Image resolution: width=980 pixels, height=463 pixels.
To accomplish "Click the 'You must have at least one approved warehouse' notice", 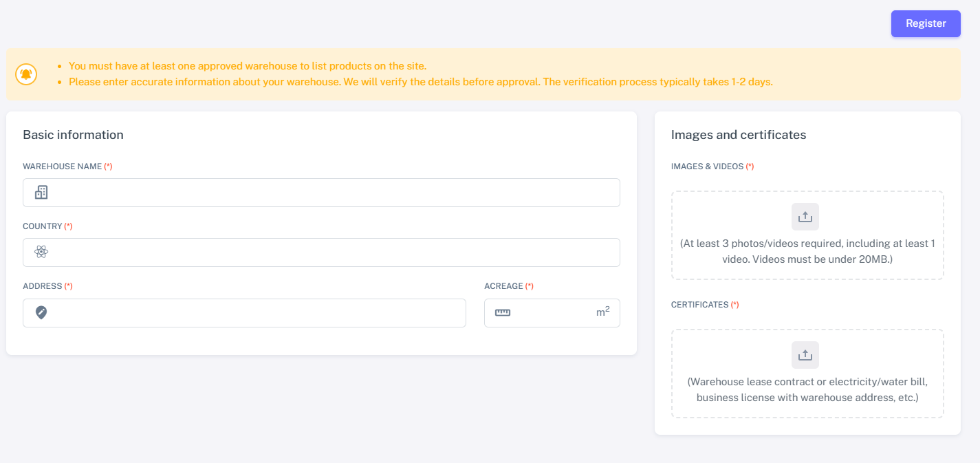I will pyautogui.click(x=248, y=66).
